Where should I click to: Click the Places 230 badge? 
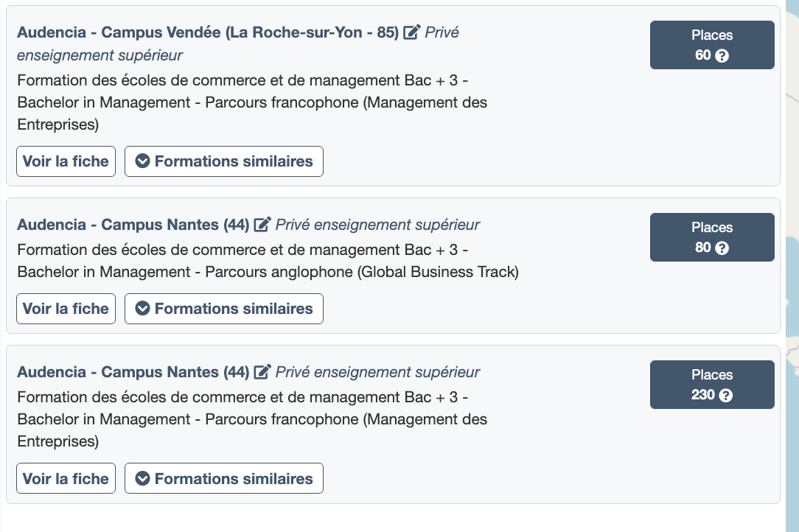pyautogui.click(x=712, y=385)
